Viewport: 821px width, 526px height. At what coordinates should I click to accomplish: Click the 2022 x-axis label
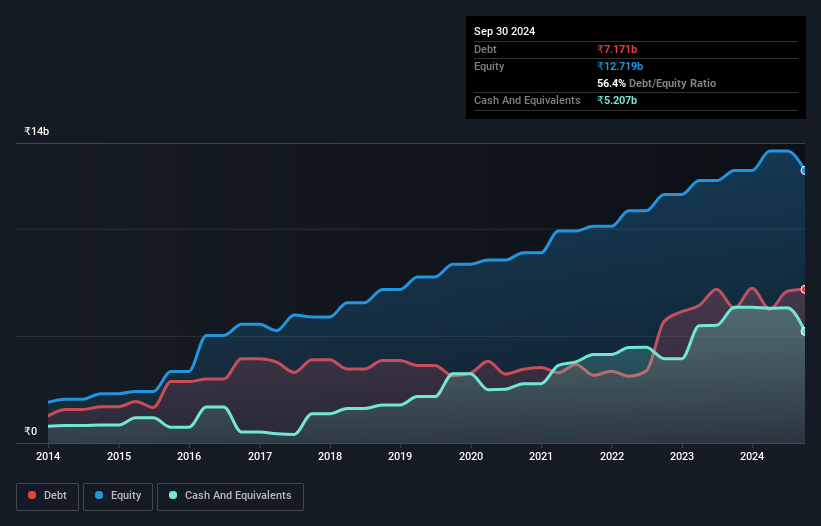coord(612,456)
